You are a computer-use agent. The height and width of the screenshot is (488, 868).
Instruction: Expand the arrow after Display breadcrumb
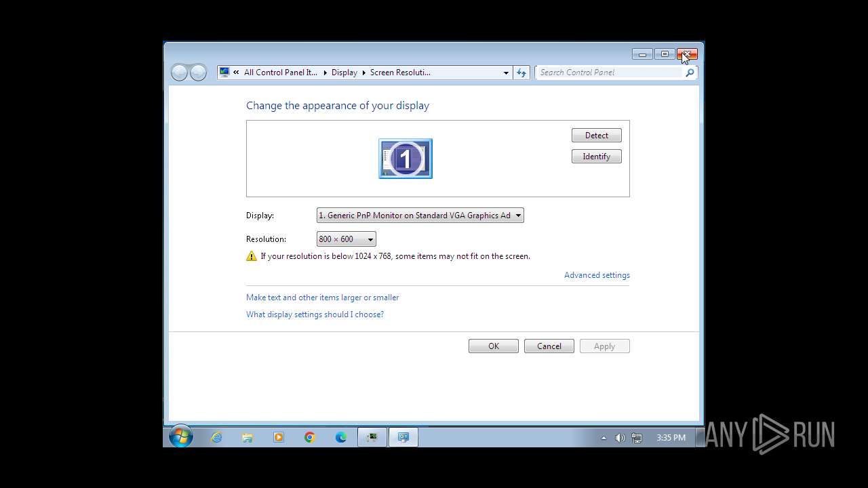coord(363,73)
